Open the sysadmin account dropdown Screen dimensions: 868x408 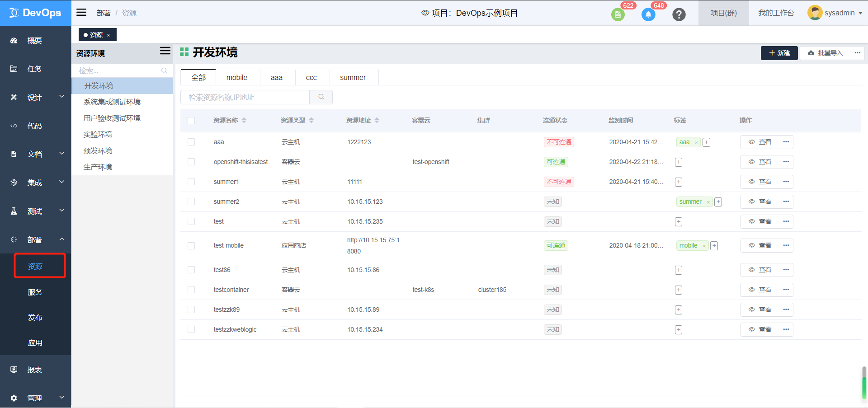(x=860, y=13)
